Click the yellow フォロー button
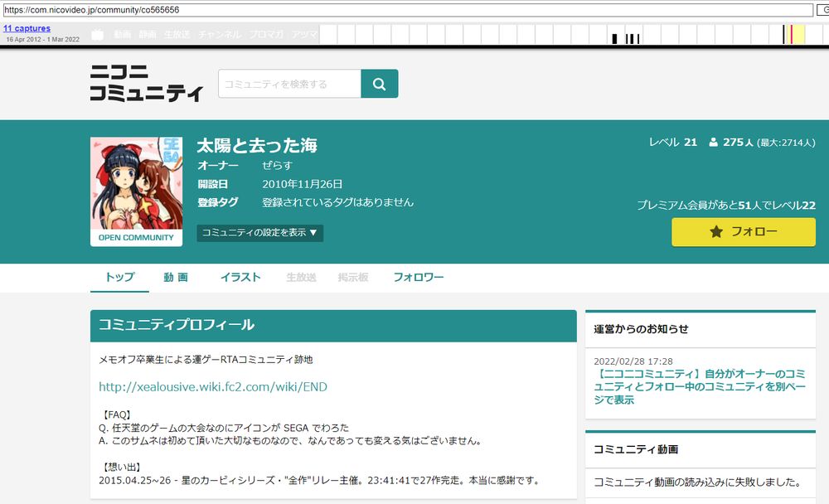The image size is (829, 504). coord(744,231)
